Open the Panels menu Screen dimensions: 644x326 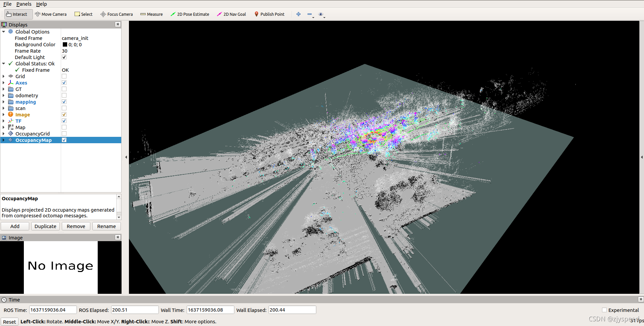pyautogui.click(x=24, y=4)
